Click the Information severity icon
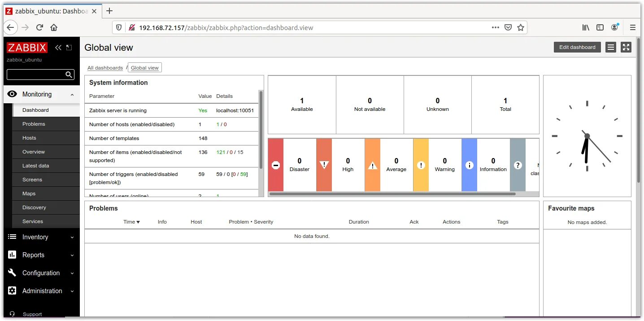This screenshot has height=321, width=644. click(469, 165)
